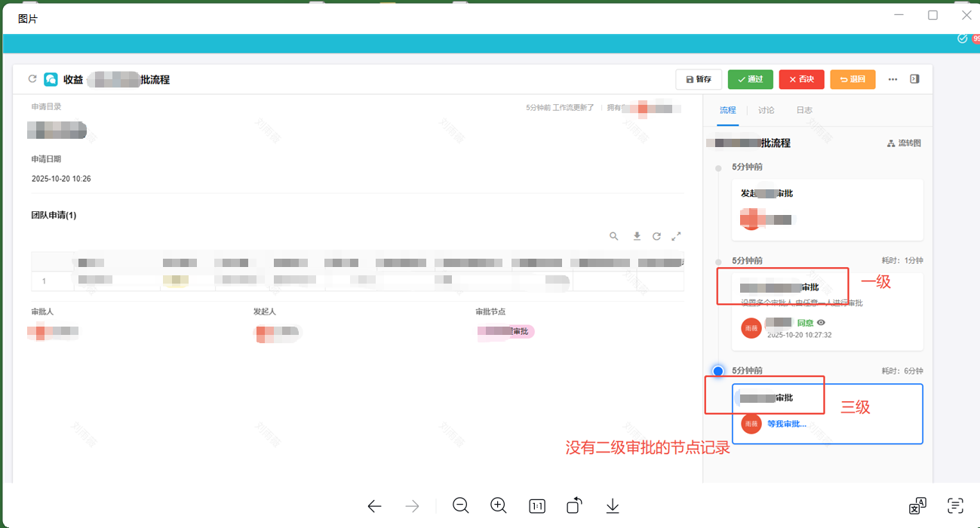Select the 等我审批... status text
This screenshot has width=980, height=528.
tap(787, 424)
